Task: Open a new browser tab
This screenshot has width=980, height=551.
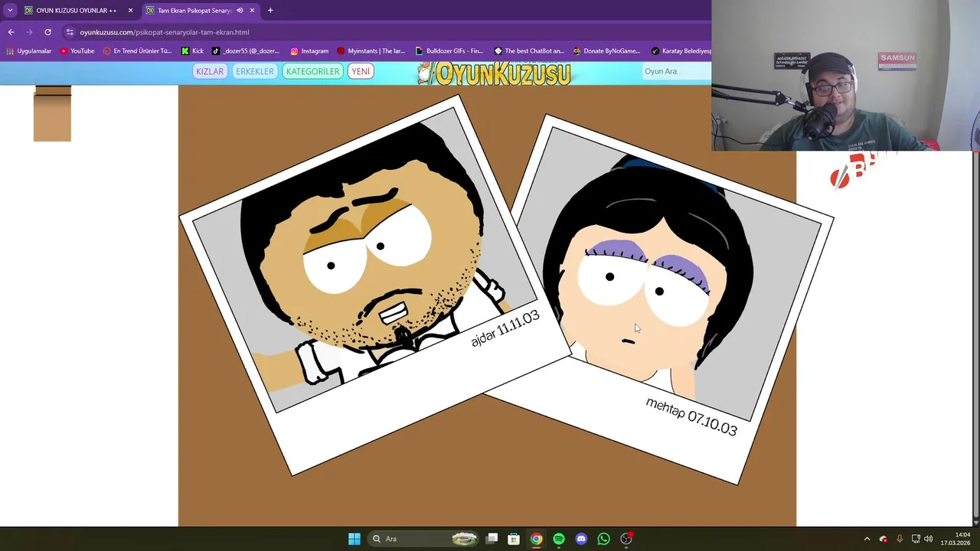Action: pyautogui.click(x=270, y=10)
